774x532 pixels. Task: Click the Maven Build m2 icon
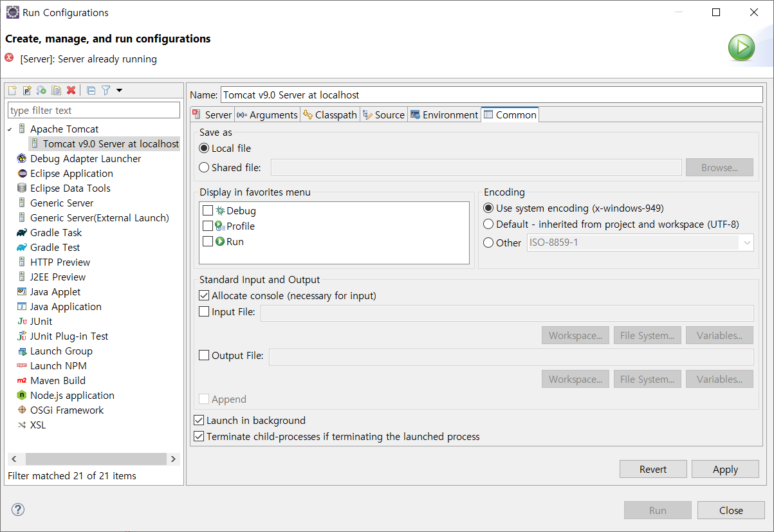click(22, 380)
